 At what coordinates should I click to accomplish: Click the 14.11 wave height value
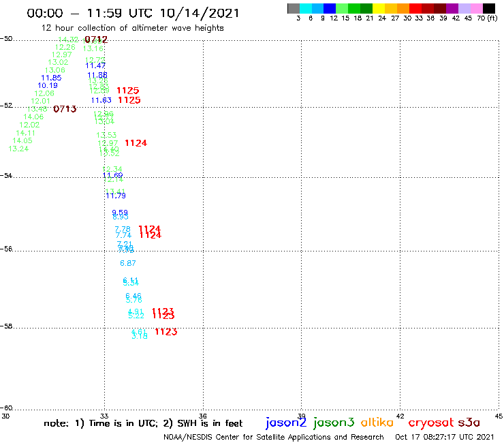(x=26, y=133)
